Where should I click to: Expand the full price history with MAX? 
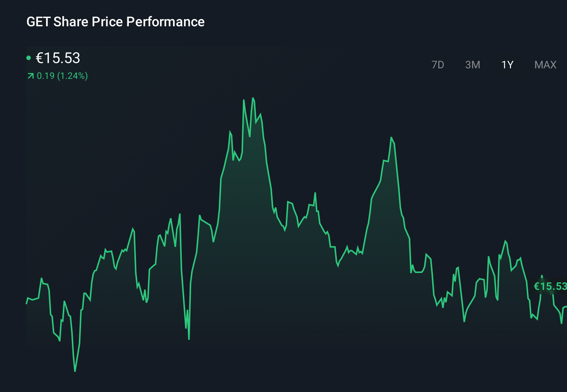point(545,65)
